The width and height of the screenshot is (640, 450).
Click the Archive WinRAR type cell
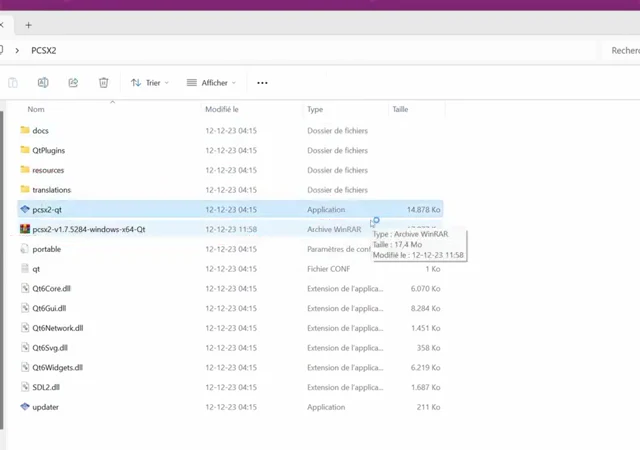coord(334,229)
